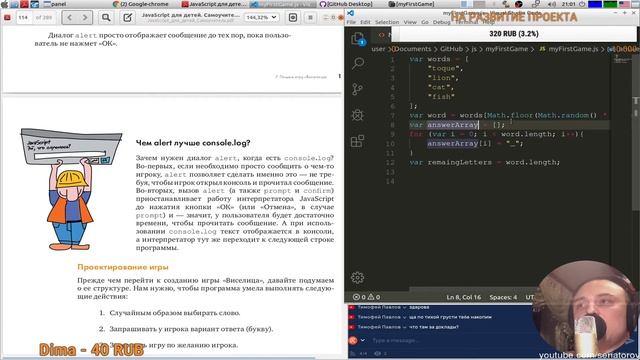Open VS Code Debug view

pyautogui.click(x=358, y=115)
